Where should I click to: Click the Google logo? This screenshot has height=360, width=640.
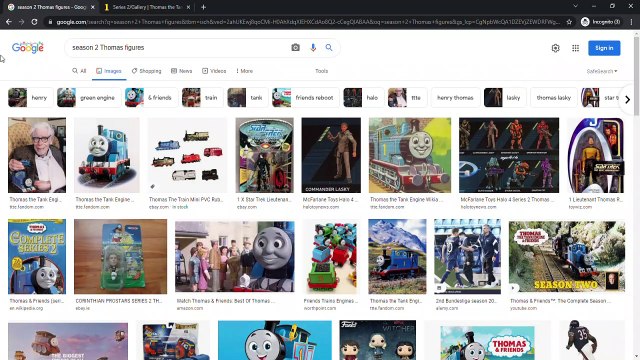28,48
